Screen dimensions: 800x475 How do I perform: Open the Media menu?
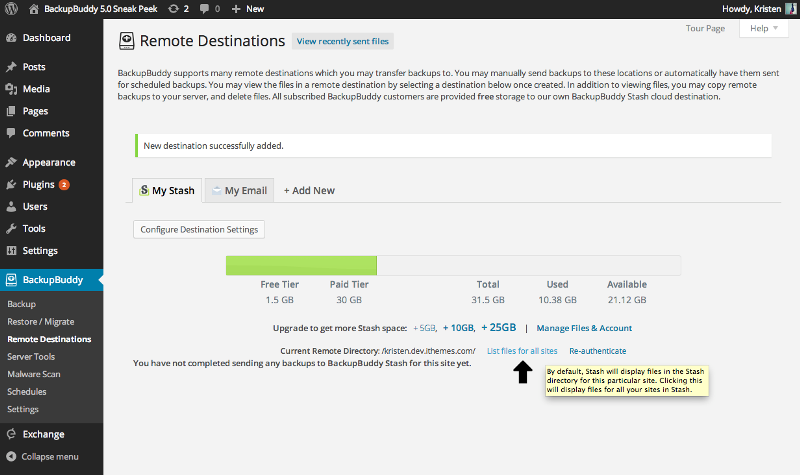pyautogui.click(x=36, y=89)
